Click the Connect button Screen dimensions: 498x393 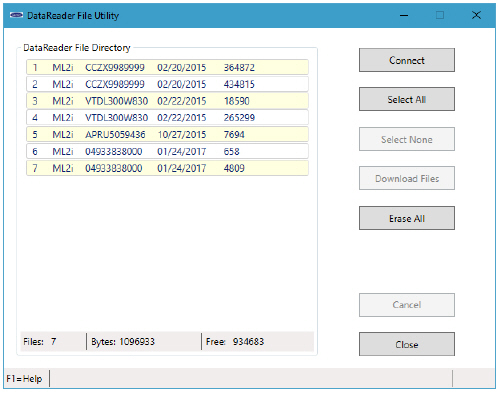pos(407,60)
